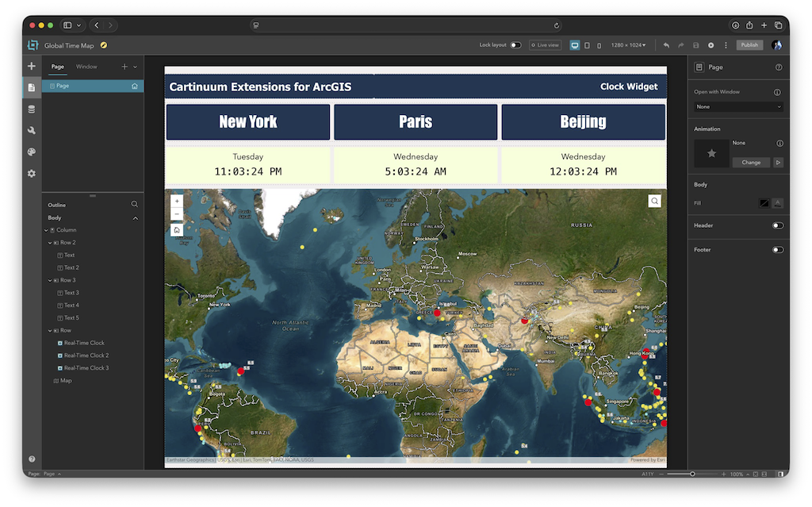Enable the Footer toggle
Viewport: 812px width, 507px height.
778,249
